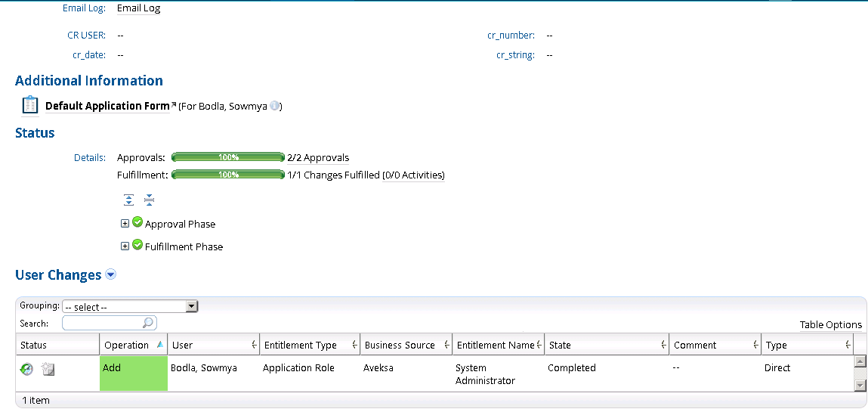868x409 pixels.
Task: Click the magnifier icon in Search box
Action: pos(148,323)
